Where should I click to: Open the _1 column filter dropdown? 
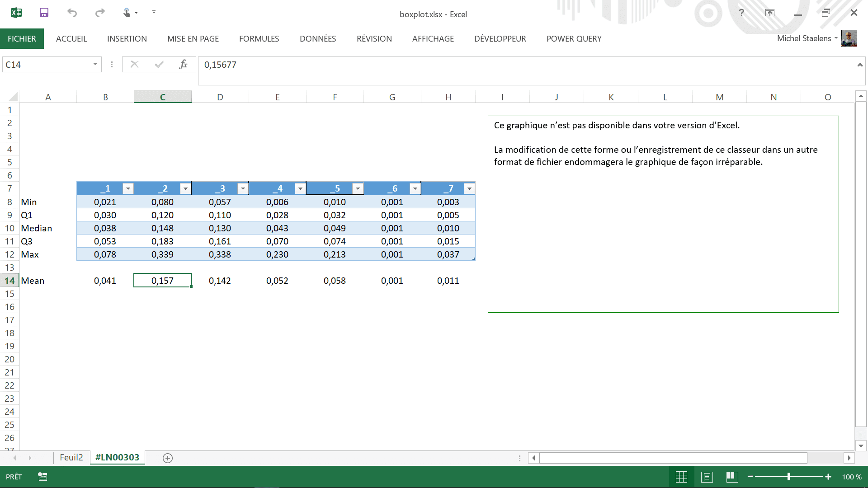(128, 188)
